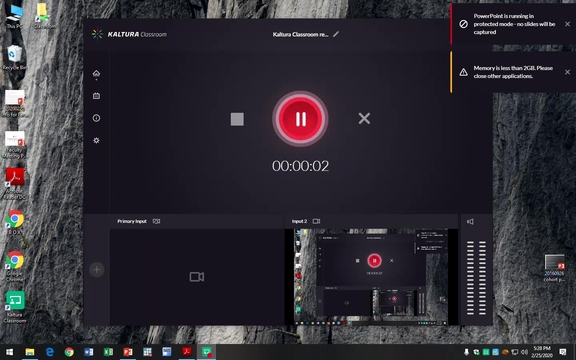Click the system tray microphone icon
The width and height of the screenshot is (576, 360).
[466, 352]
